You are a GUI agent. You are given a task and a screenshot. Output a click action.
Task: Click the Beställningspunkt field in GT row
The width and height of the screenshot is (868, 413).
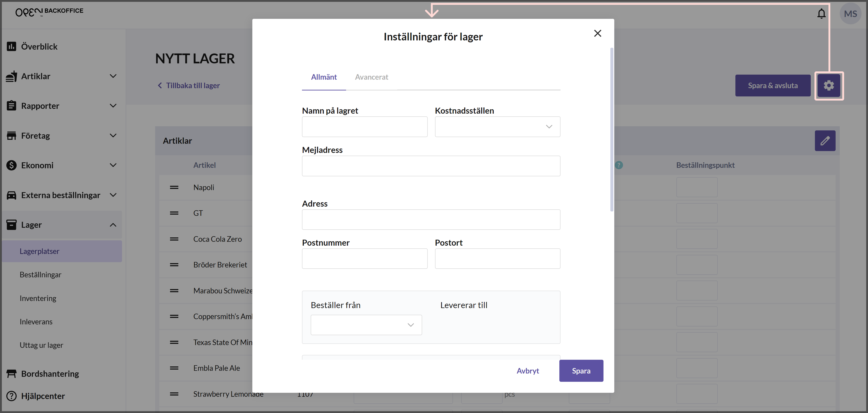(x=697, y=213)
